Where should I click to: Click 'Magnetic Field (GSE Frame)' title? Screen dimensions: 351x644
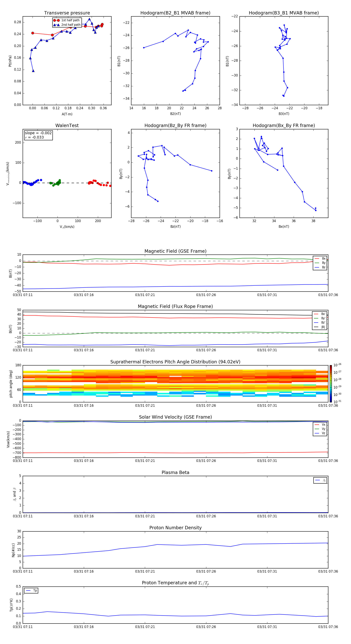(175, 251)
